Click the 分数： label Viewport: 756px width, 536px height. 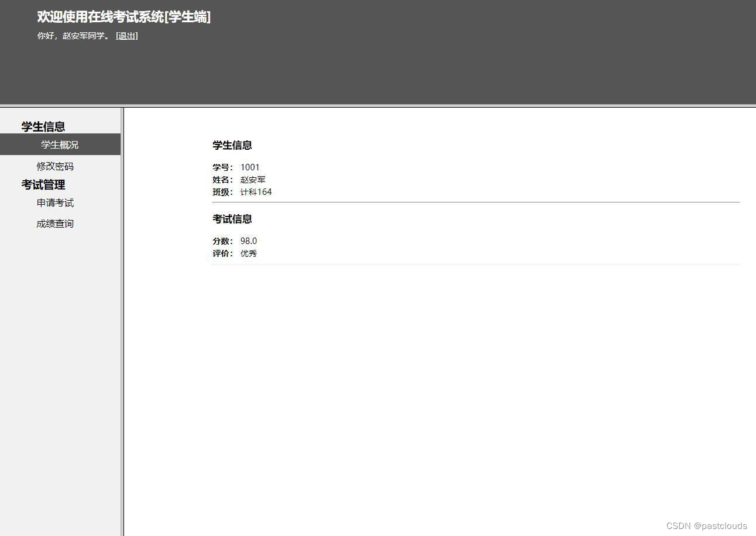tap(223, 241)
